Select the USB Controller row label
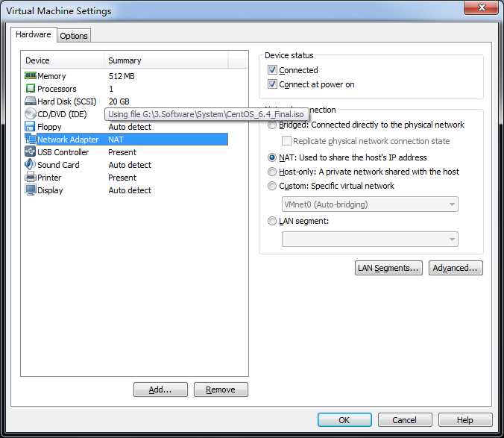504x438 pixels. pos(63,152)
